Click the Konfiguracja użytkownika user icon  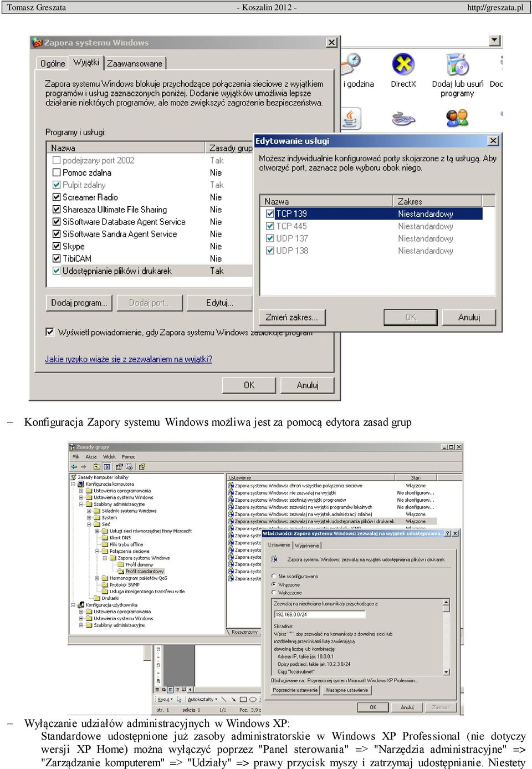81,605
